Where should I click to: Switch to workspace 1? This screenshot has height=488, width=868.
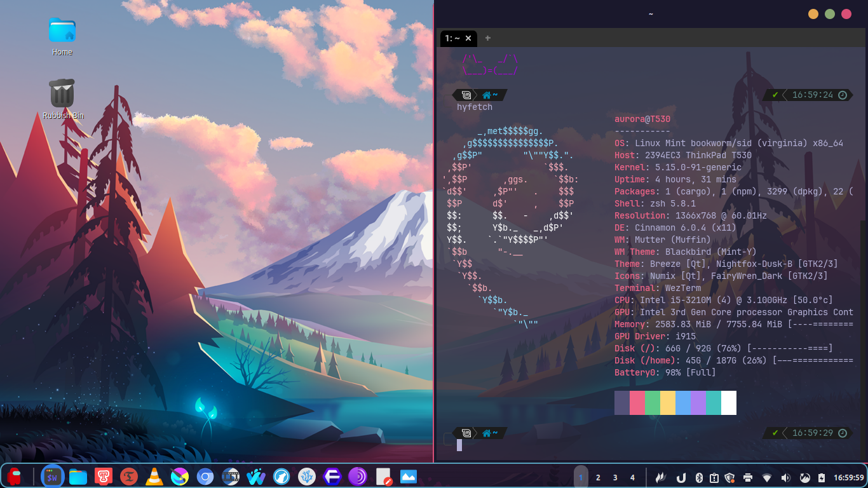[581, 477]
